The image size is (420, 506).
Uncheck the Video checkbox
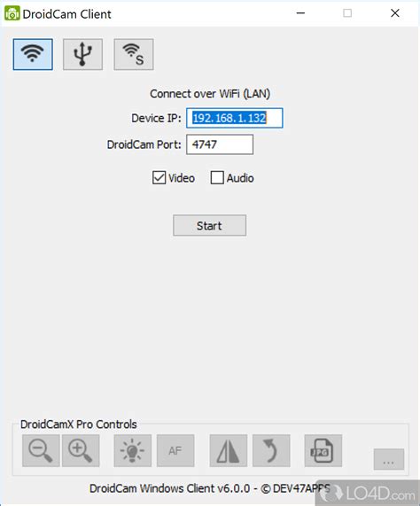coord(159,178)
